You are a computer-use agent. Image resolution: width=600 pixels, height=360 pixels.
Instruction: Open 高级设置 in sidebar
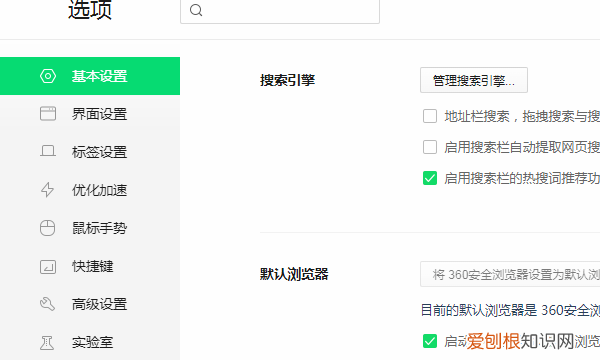[x=90, y=304]
